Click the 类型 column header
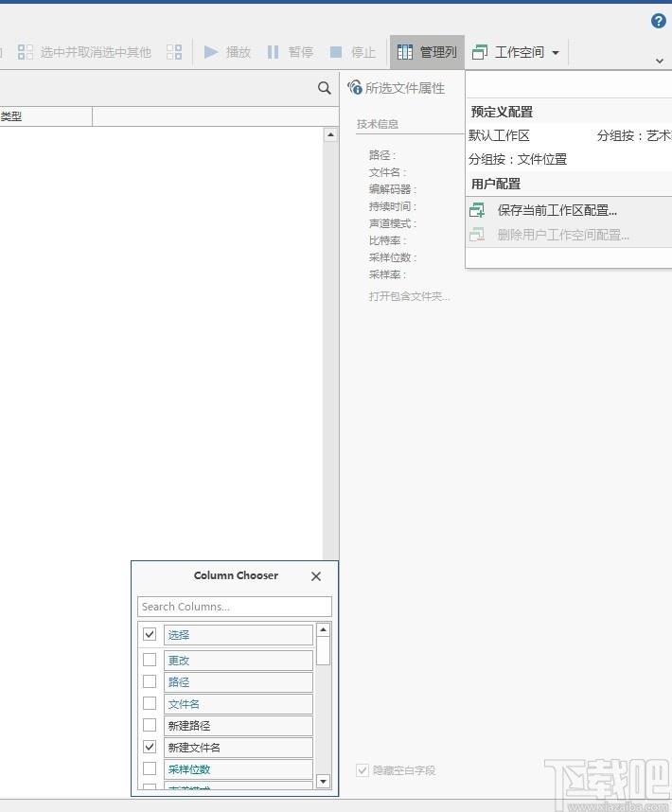This screenshot has height=812, width=672. point(45,116)
